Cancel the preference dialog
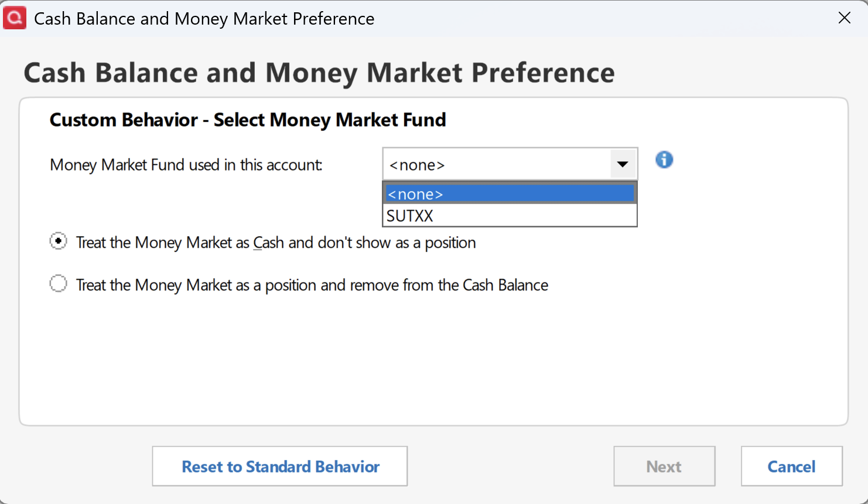868x504 pixels. click(791, 466)
